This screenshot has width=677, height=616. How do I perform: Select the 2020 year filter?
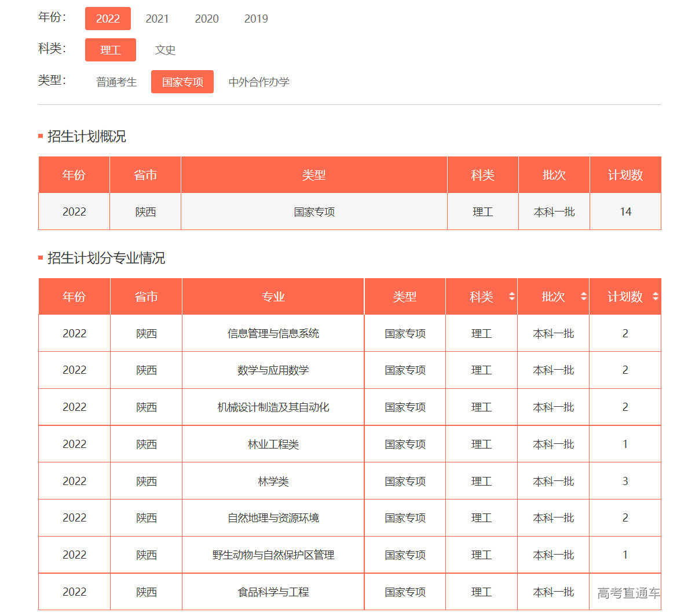(206, 19)
